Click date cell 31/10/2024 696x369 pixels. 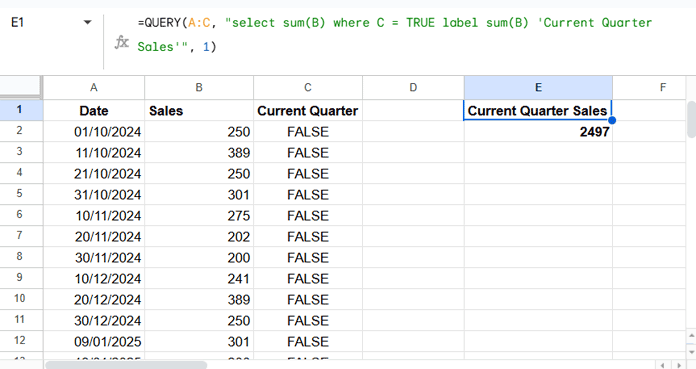click(x=94, y=194)
